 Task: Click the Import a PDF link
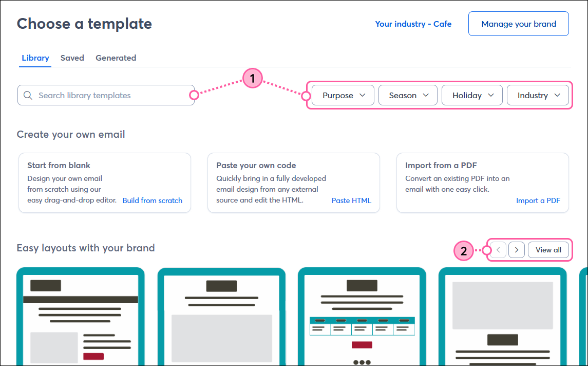coord(538,200)
